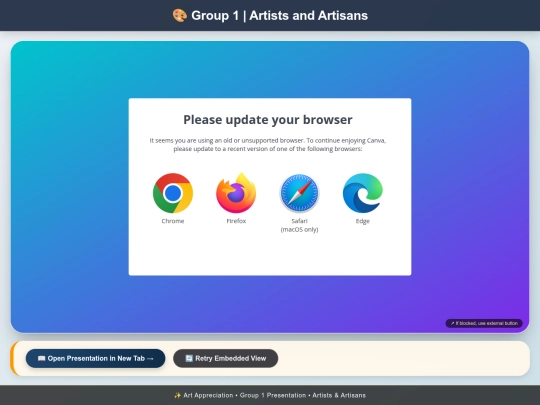Open Presentation in New Tab
The height and width of the screenshot is (405, 540).
pos(95,359)
